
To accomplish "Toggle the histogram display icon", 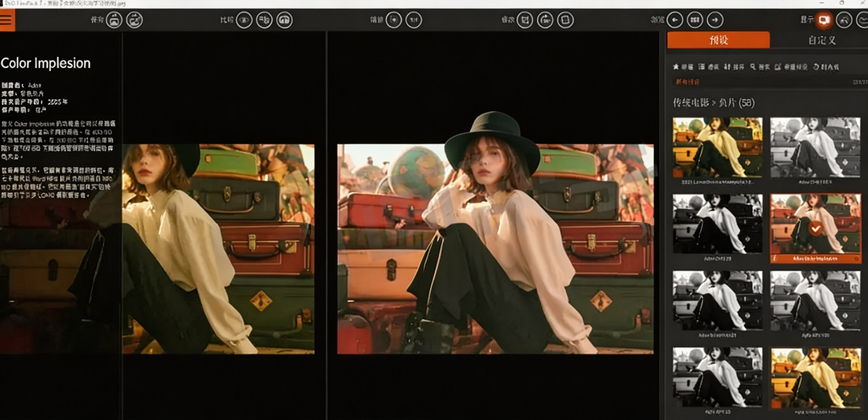I will (863, 20).
